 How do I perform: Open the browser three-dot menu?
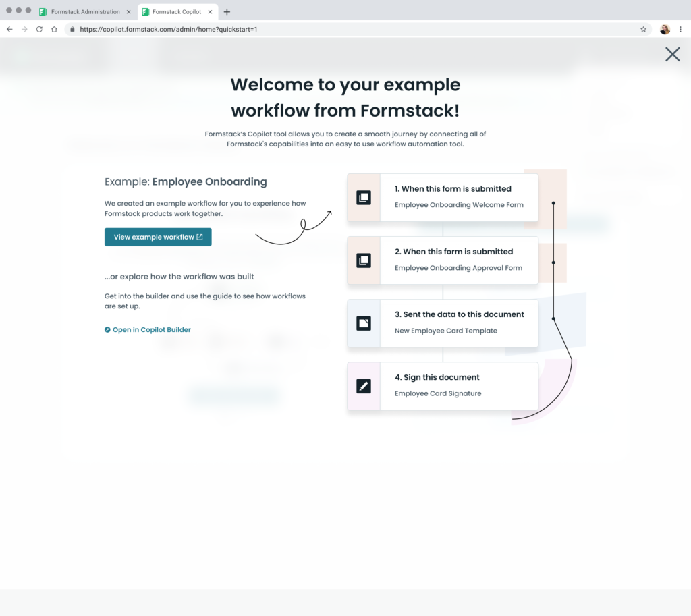pos(680,29)
